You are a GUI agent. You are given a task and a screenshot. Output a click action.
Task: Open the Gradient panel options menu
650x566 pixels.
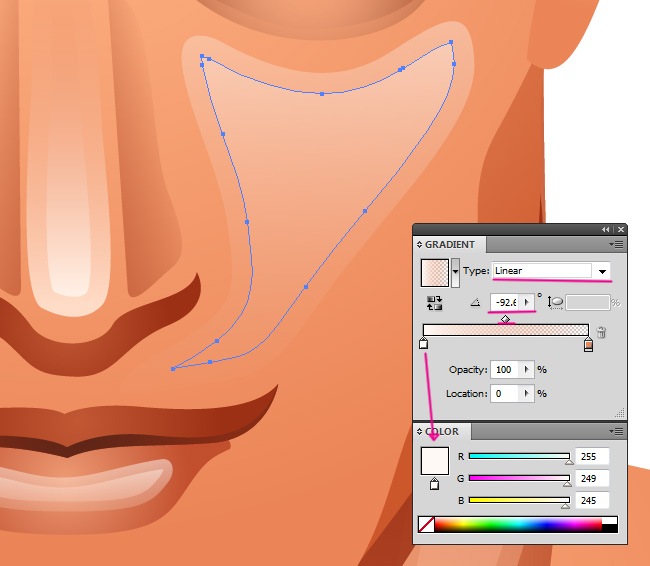617,244
